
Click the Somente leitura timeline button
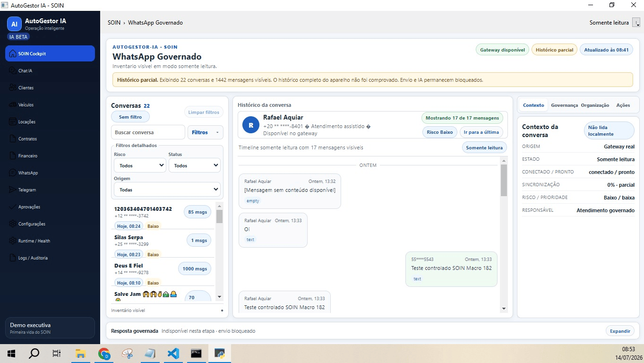pos(484,147)
